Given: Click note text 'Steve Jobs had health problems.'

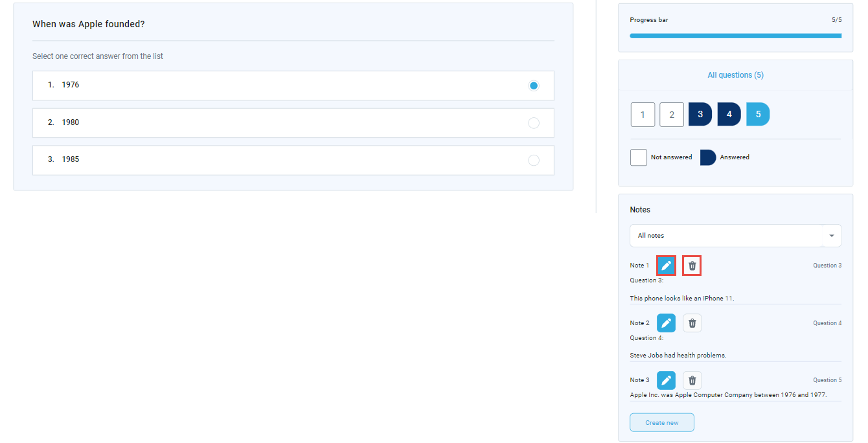Looking at the screenshot, I should tap(678, 355).
